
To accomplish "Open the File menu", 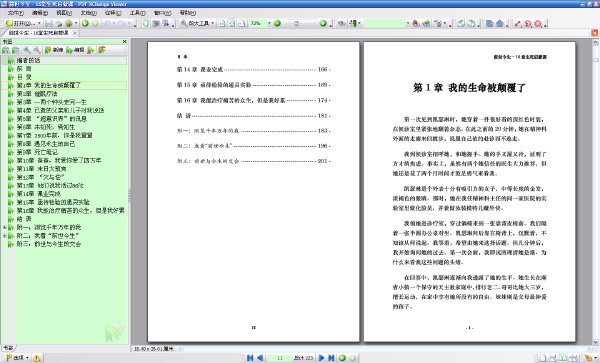I will pyautogui.click(x=16, y=13).
